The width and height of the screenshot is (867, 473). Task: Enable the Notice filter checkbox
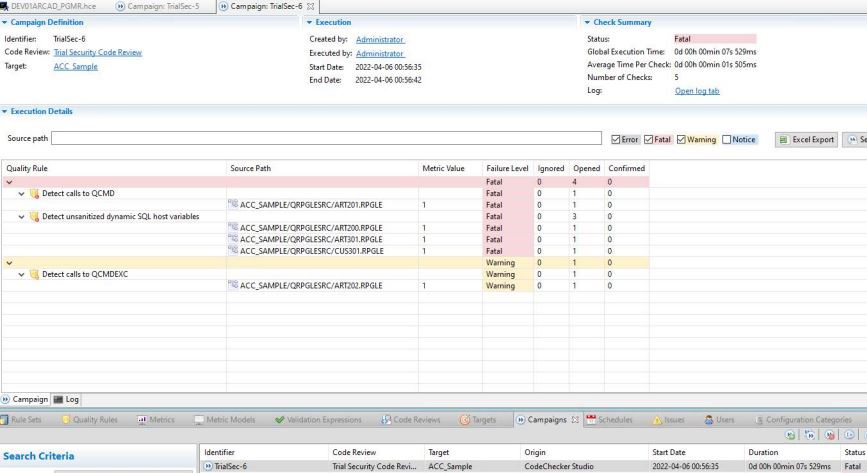click(727, 140)
